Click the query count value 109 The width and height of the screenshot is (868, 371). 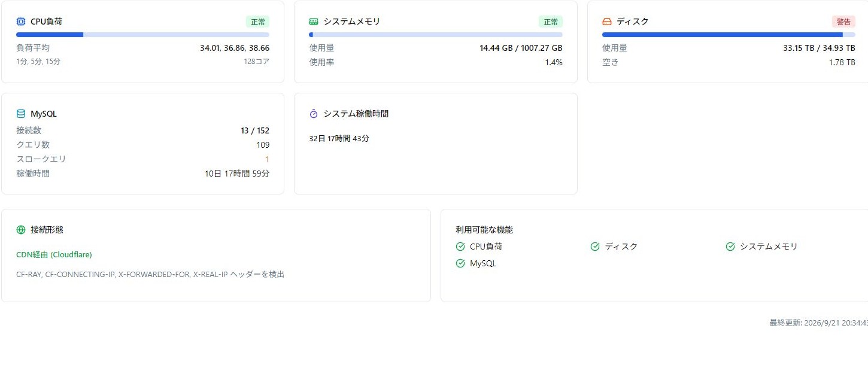pyautogui.click(x=263, y=145)
